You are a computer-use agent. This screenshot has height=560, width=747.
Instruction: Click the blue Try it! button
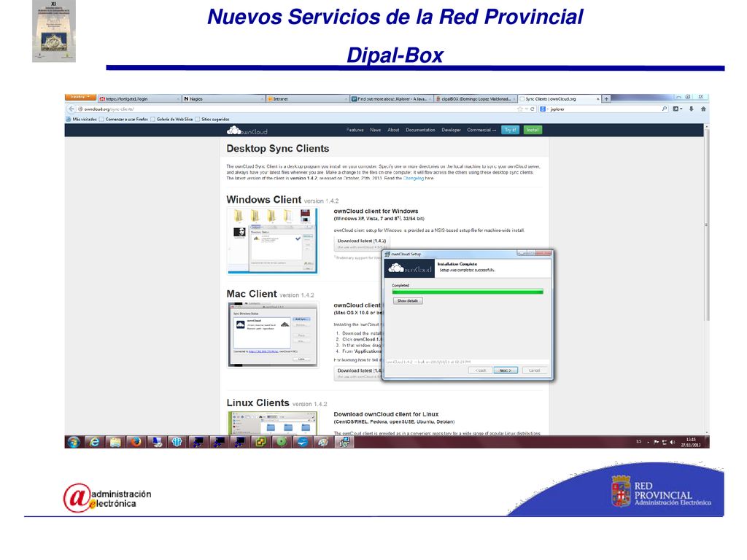510,130
